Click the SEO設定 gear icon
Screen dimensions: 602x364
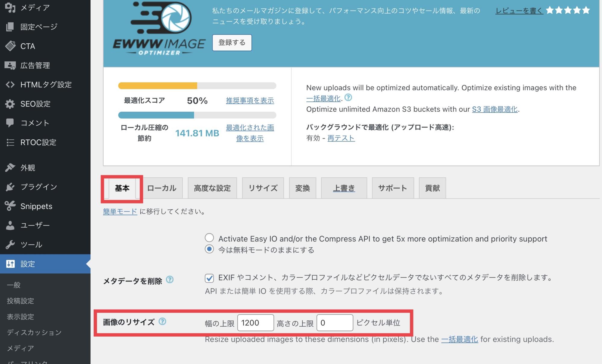coord(10,104)
